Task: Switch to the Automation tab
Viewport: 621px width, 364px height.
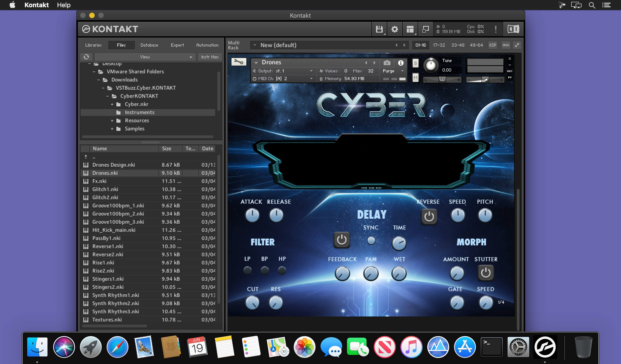Action: (x=207, y=45)
